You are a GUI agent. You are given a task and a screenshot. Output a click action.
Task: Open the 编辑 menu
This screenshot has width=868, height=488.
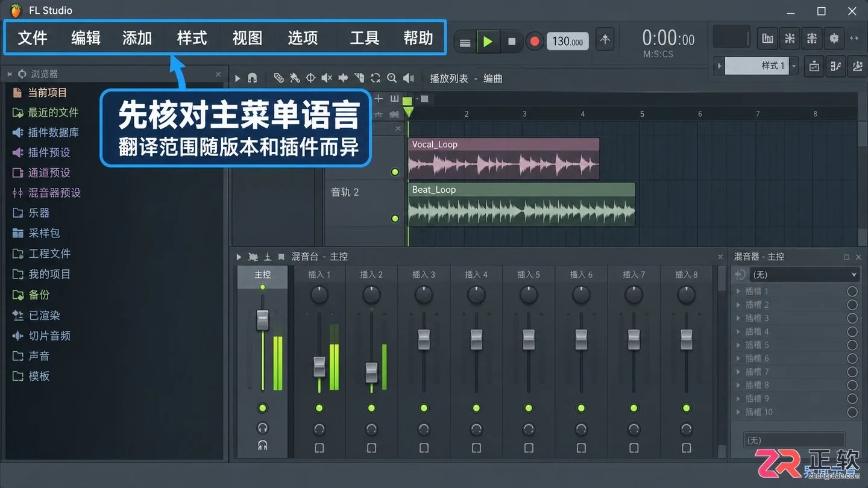(x=86, y=38)
